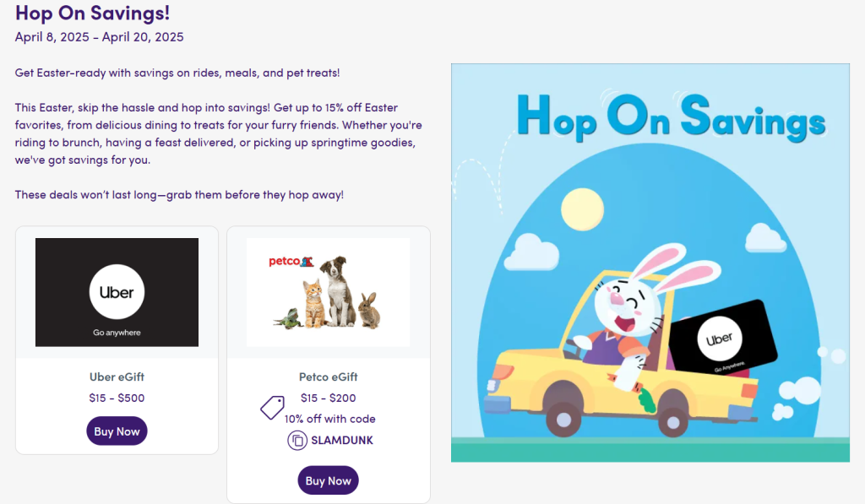The width and height of the screenshot is (865, 504).
Task: Open the Uber eGift title link
Action: pos(117,377)
